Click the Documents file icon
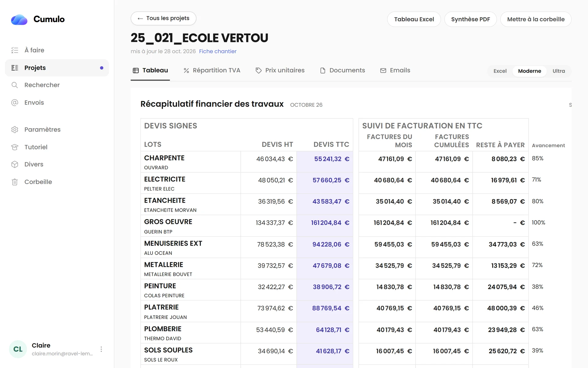Image resolution: width=588 pixels, height=368 pixels. click(x=323, y=71)
